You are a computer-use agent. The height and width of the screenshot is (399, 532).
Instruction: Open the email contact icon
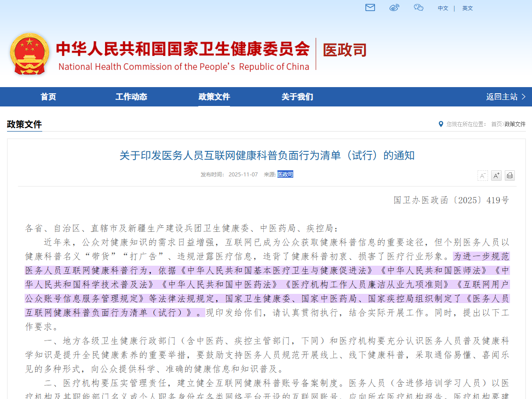tap(370, 7)
